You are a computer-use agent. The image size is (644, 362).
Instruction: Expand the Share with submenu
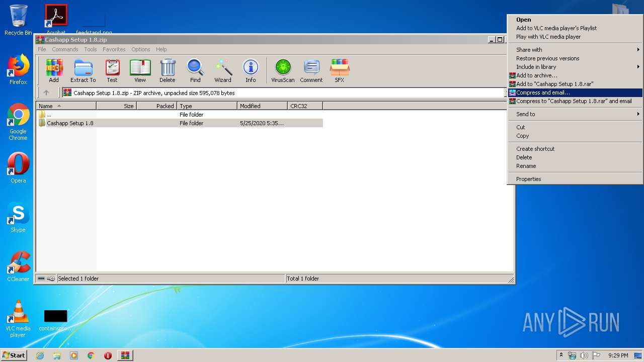pyautogui.click(x=575, y=50)
